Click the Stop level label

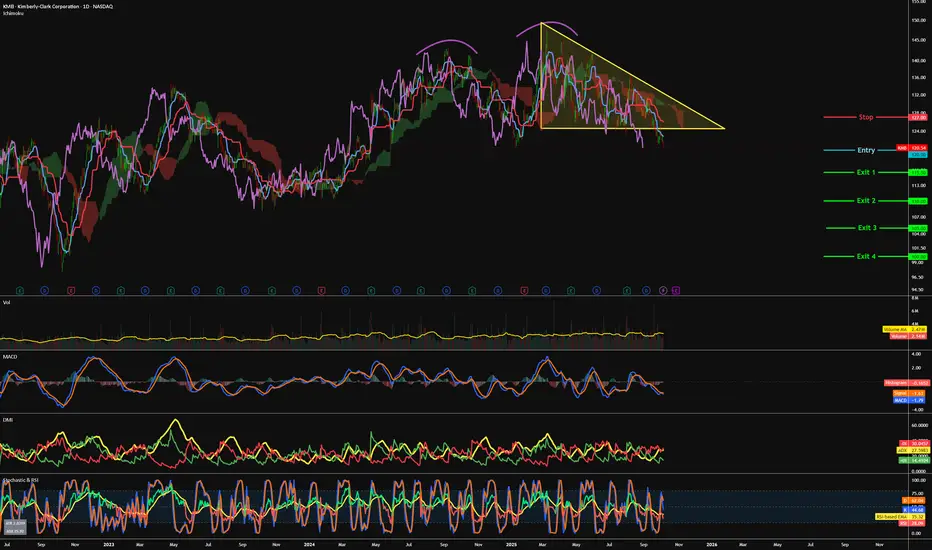coord(865,117)
